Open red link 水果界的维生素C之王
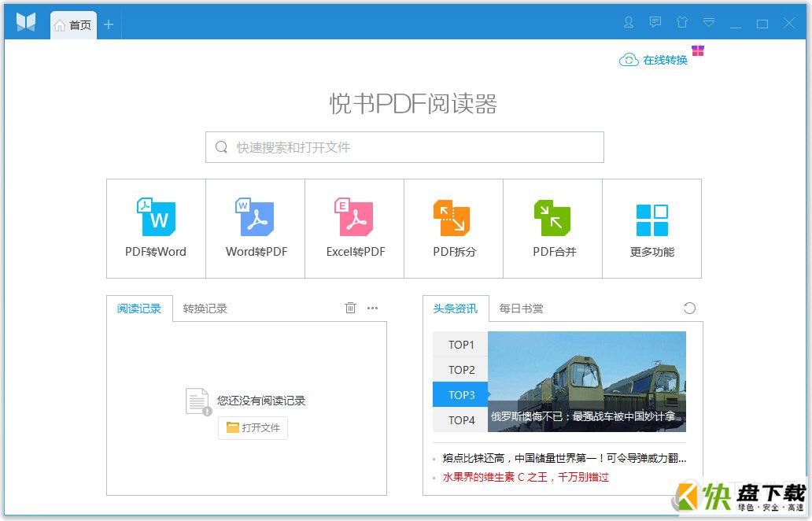This screenshot has width=812, height=521. (526, 477)
